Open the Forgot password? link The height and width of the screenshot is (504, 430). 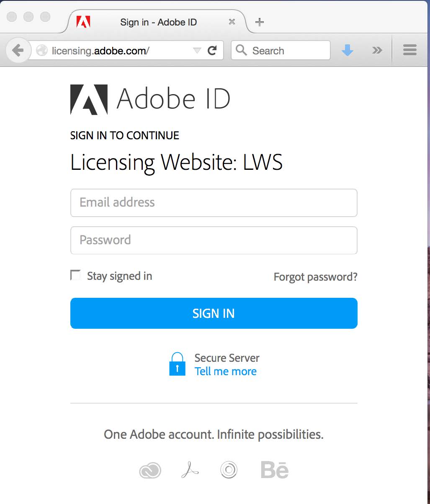(316, 277)
